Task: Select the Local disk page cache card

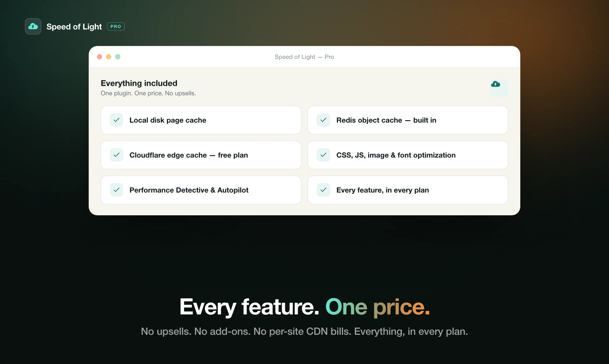Action: tap(201, 120)
